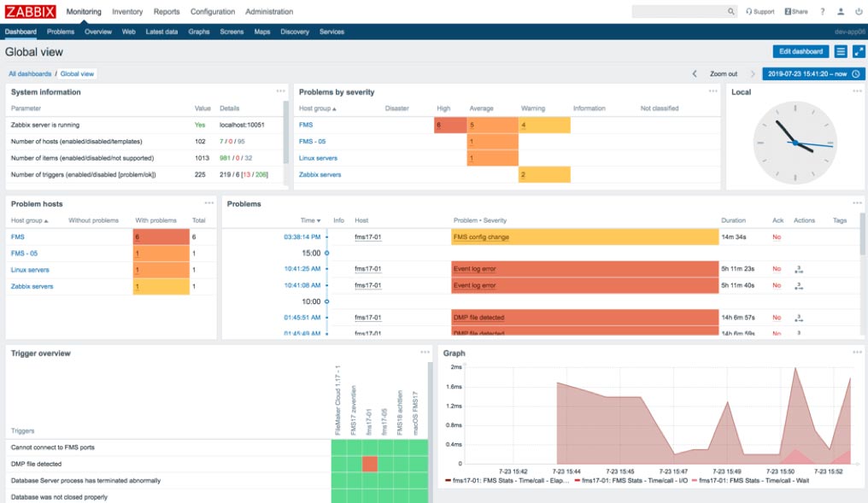Screen dimensions: 868x503
Task: Click the Zoom out button
Action: click(724, 73)
